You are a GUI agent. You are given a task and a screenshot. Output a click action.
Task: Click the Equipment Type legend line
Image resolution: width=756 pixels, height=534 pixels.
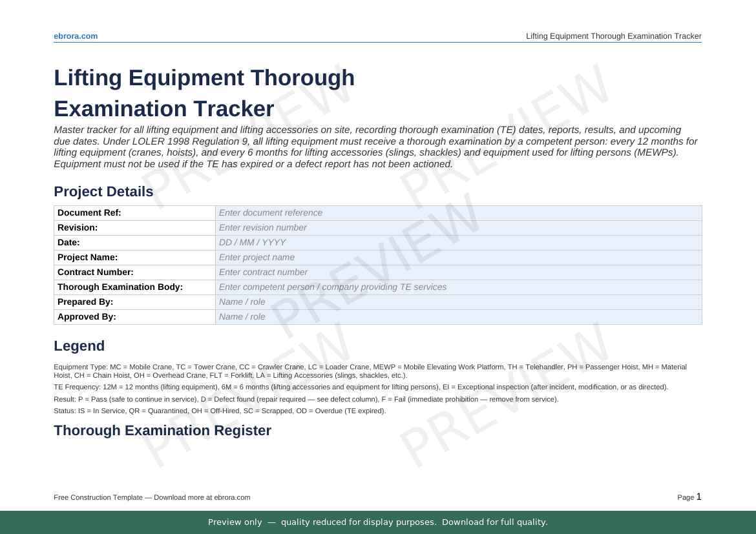370,371
